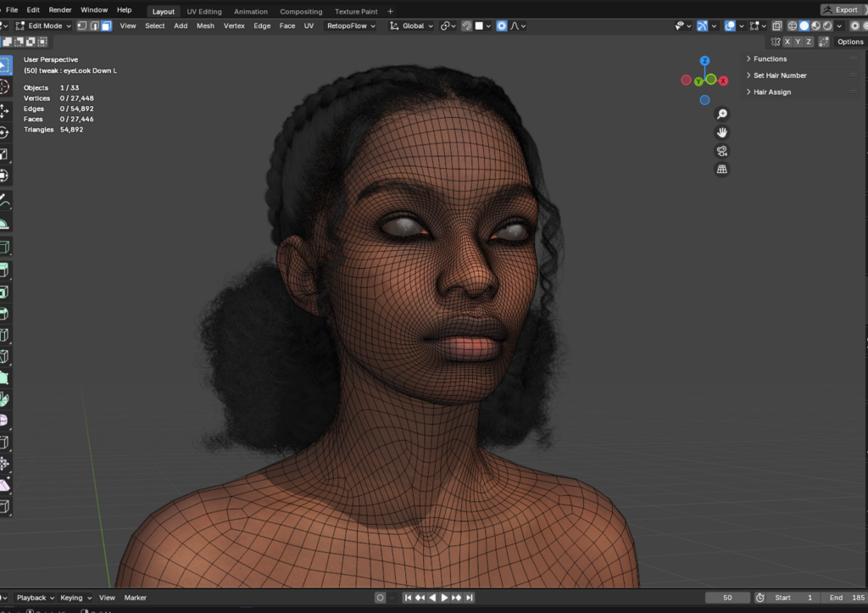The image size is (868, 613).
Task: Click the hand icon to pan the view
Action: point(721,131)
